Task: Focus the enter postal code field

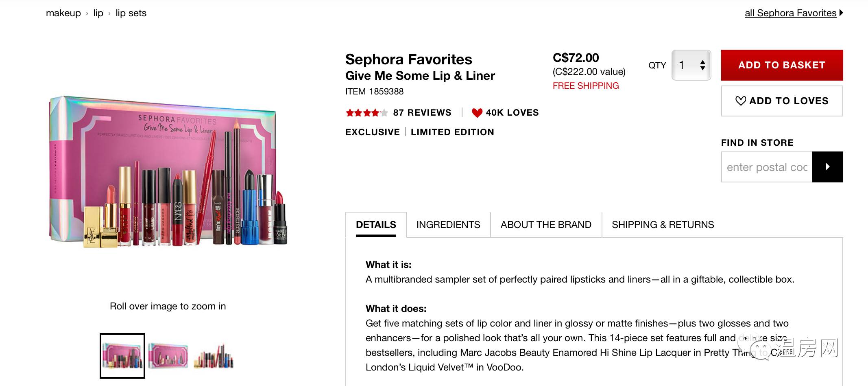Action: click(x=767, y=167)
